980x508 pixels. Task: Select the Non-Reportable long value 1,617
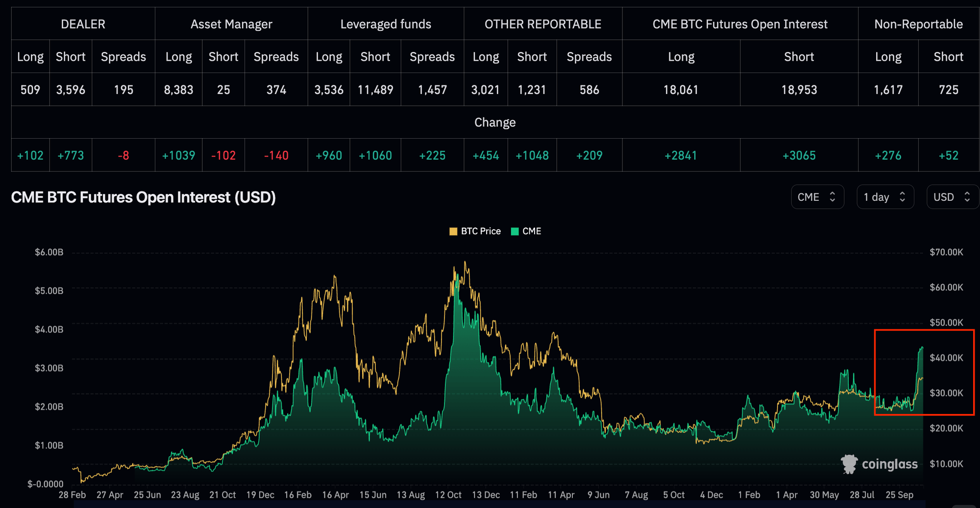tap(888, 90)
